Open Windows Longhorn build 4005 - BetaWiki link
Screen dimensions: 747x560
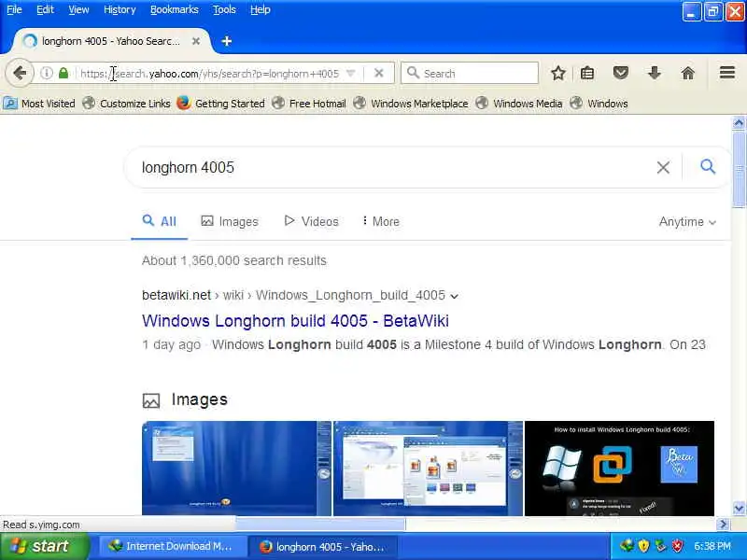click(x=295, y=321)
